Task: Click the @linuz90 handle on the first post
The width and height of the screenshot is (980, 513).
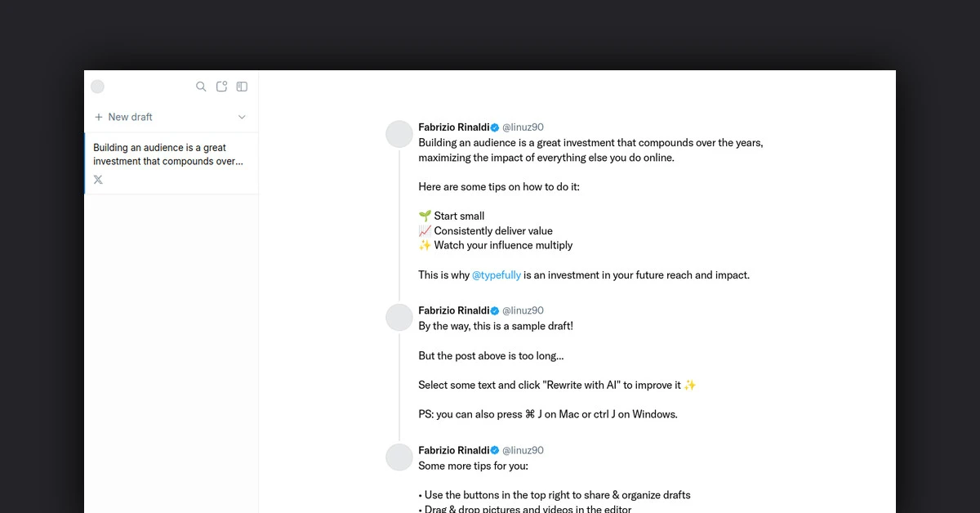Action: (x=523, y=127)
